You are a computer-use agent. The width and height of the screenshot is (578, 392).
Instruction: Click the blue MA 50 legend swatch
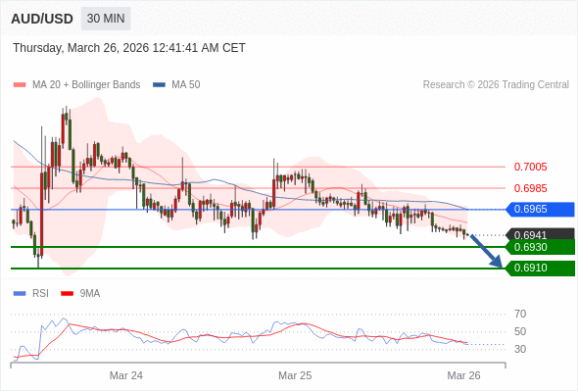pos(159,85)
